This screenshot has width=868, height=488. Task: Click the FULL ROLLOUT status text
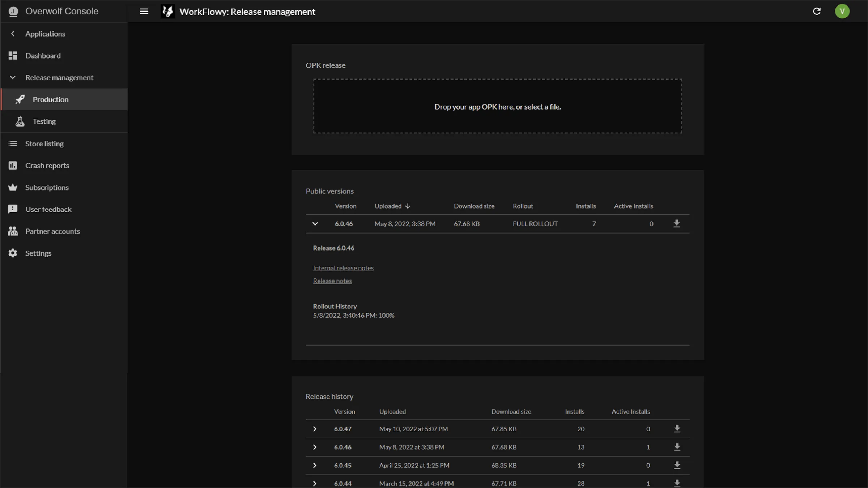[535, 224]
